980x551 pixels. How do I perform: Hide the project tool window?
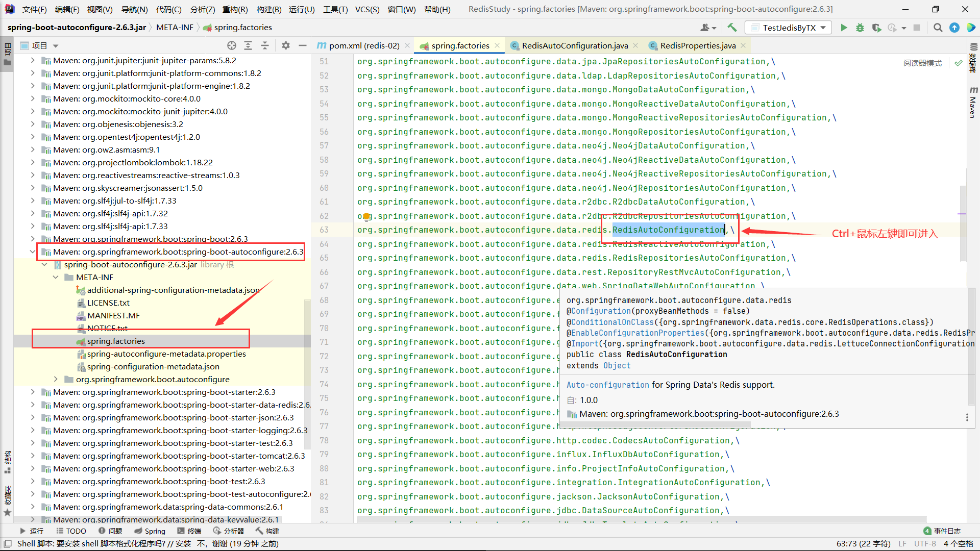303,45
